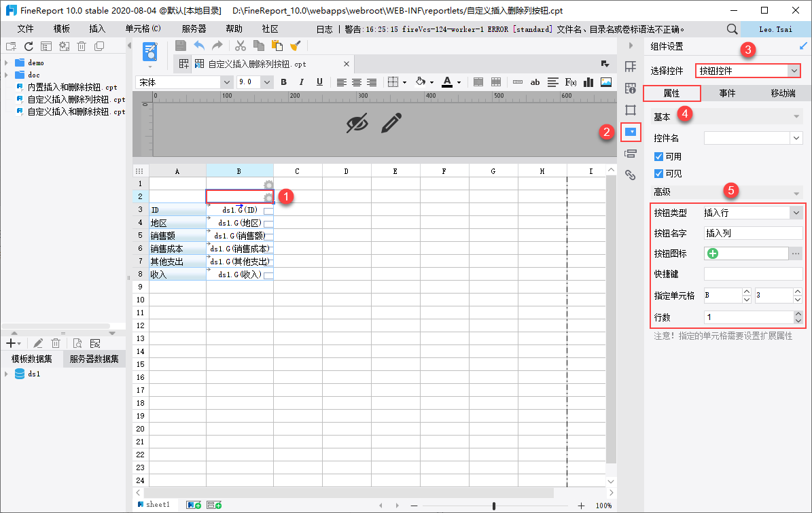Viewport: 812px width, 513px height.
Task: Open 内置插入和删除按钮.cpt file
Action: pos(73,87)
